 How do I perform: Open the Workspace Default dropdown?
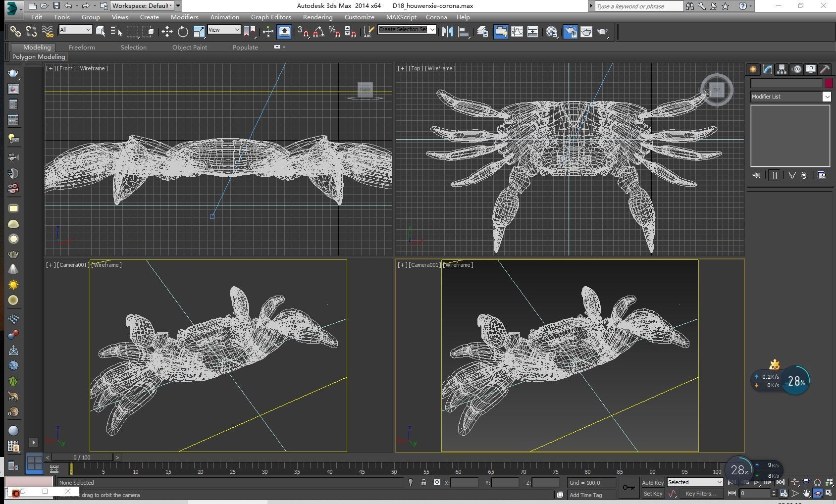coord(142,6)
